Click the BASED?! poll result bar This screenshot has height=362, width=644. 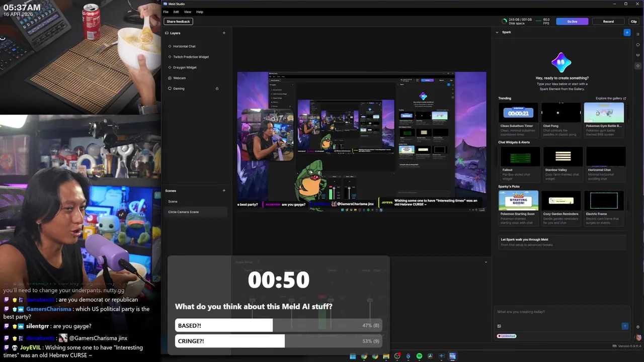point(278,325)
